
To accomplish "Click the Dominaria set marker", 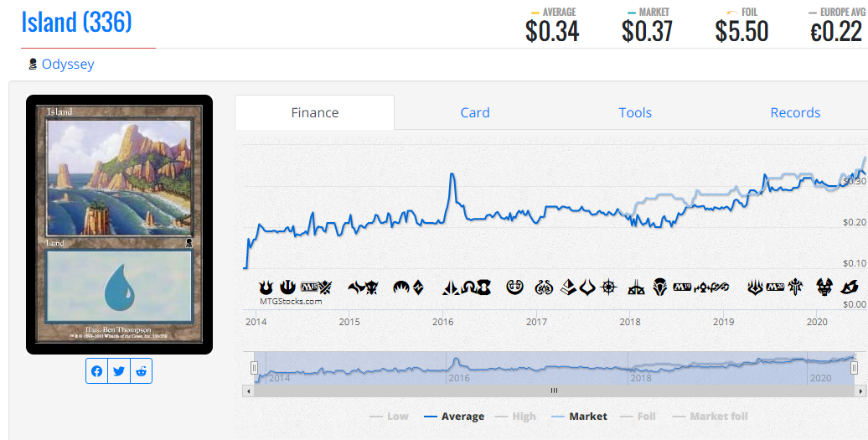I will click(x=660, y=287).
